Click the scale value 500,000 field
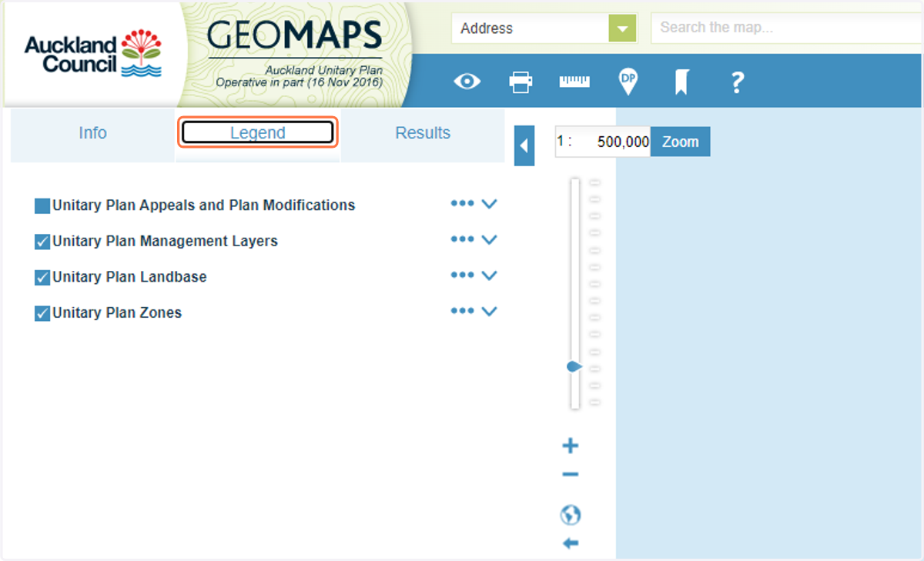Viewport: 924px width, 561px height. coord(603,142)
